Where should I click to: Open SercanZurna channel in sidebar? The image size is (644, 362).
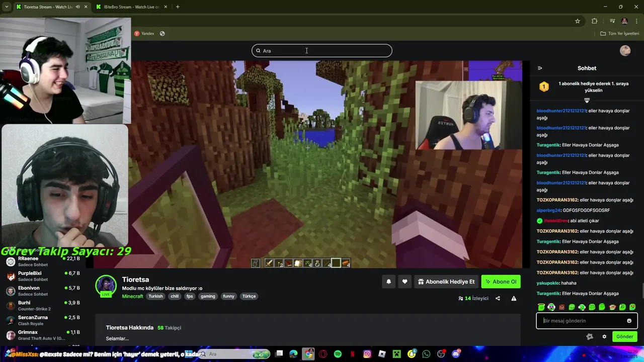pyautogui.click(x=42, y=320)
